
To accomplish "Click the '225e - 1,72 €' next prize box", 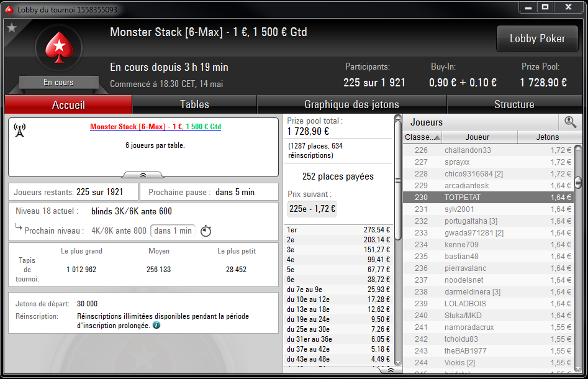I will point(312,209).
